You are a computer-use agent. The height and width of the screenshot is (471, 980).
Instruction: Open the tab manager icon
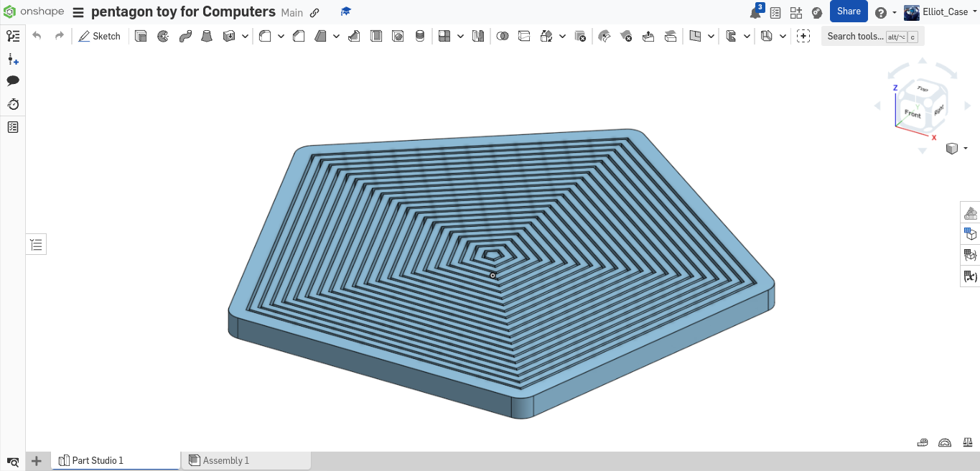pos(12,462)
